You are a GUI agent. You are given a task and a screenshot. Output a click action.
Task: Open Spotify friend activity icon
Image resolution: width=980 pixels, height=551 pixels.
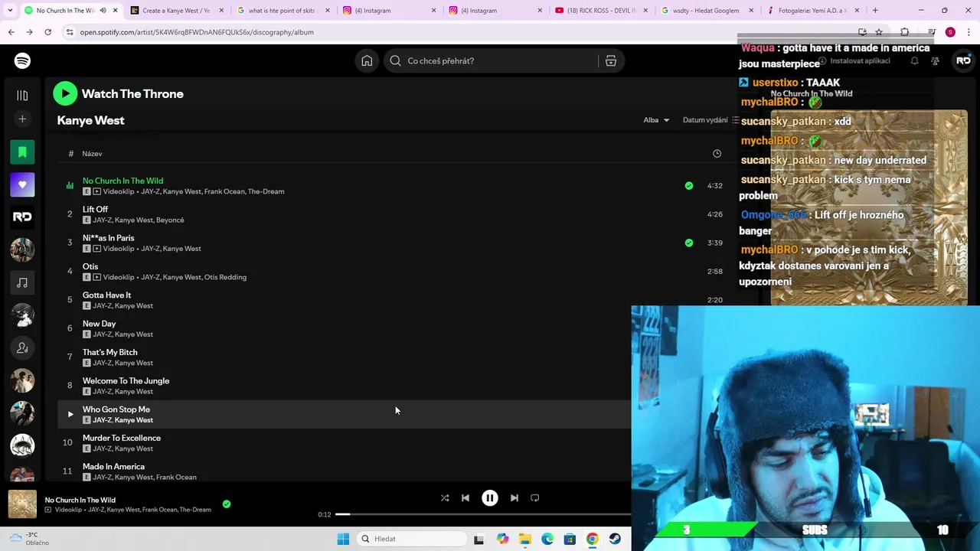pyautogui.click(x=936, y=60)
